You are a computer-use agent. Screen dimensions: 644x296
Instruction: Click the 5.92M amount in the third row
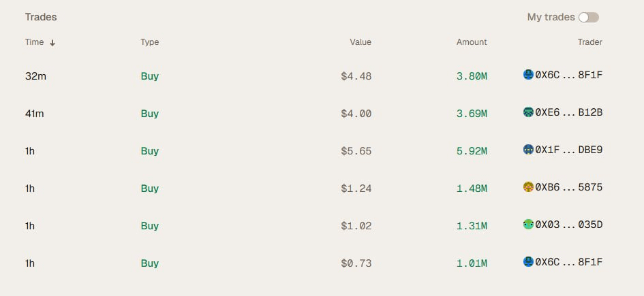(472, 151)
